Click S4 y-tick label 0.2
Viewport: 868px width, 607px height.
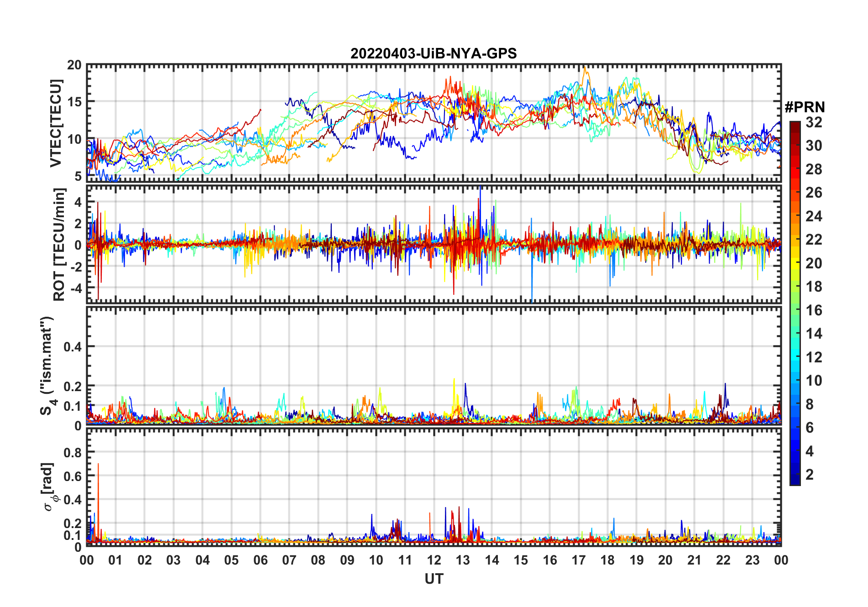pos(73,386)
